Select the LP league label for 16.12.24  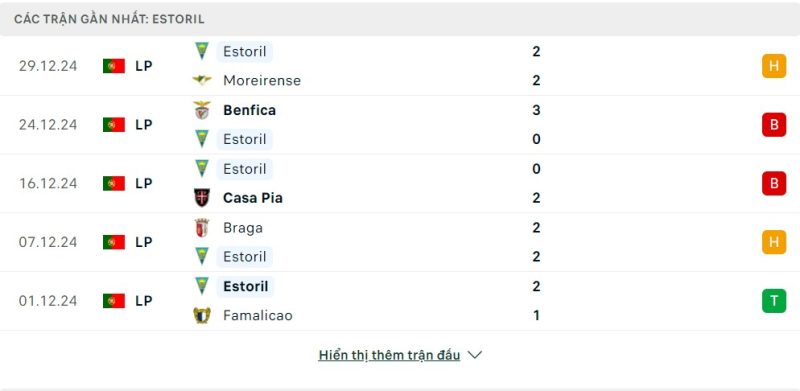[x=144, y=183]
